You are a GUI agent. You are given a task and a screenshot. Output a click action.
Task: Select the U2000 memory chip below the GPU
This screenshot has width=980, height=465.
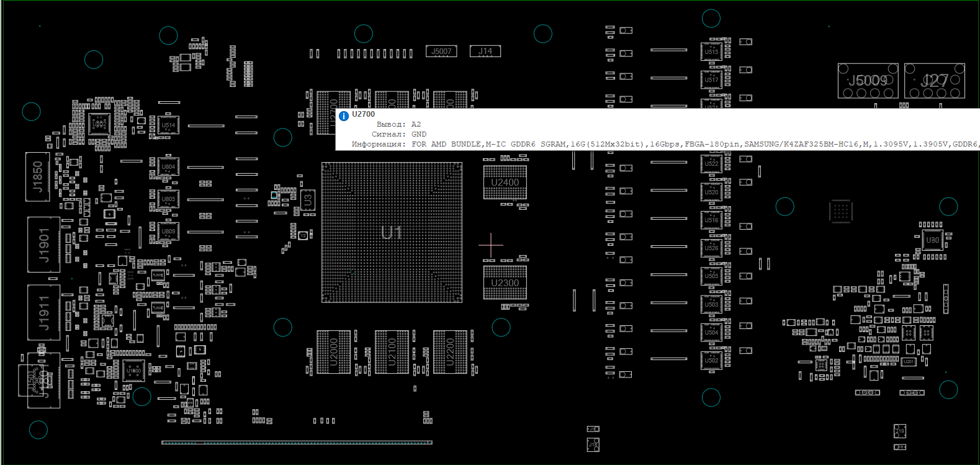(333, 352)
